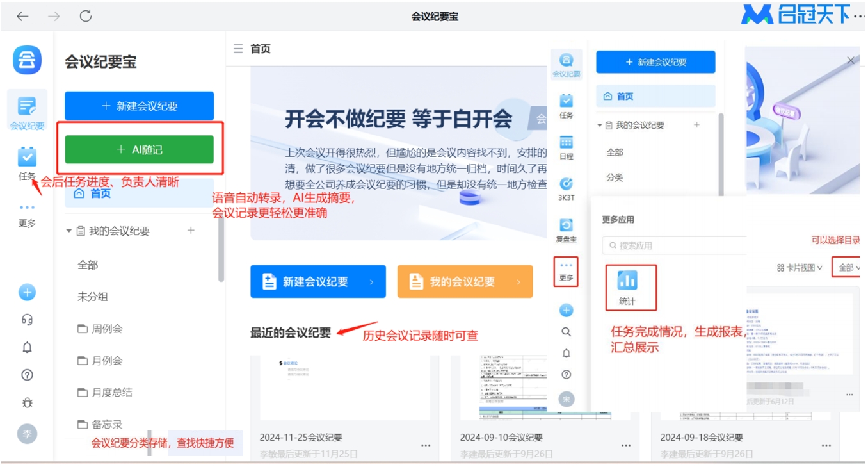Reload the page with the refresh icon
The height and width of the screenshot is (467, 868).
click(85, 17)
